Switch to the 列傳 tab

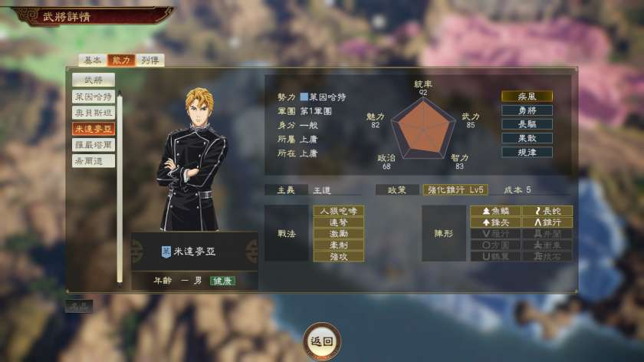(150, 61)
